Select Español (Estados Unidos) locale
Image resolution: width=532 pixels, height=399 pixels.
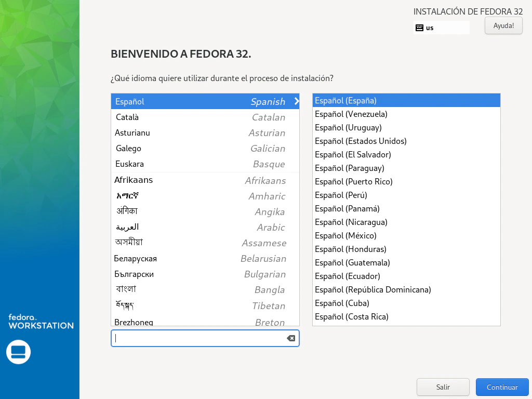pos(361,141)
